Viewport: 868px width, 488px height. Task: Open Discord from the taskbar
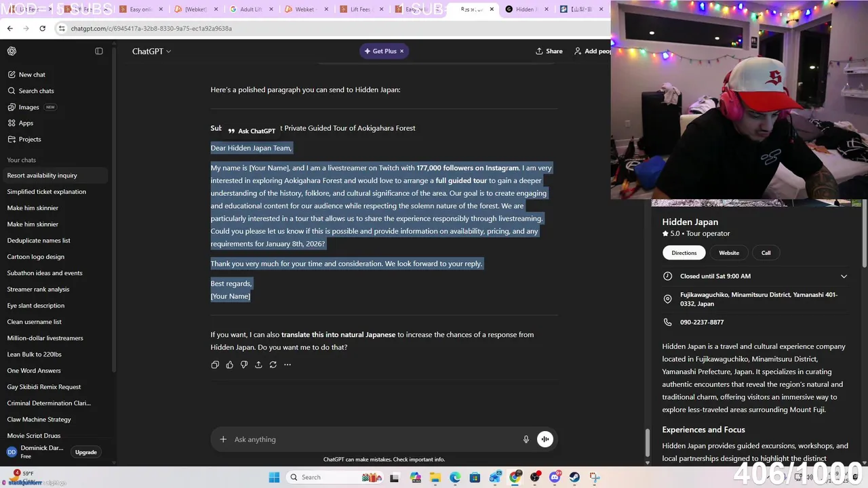pyautogui.click(x=555, y=477)
